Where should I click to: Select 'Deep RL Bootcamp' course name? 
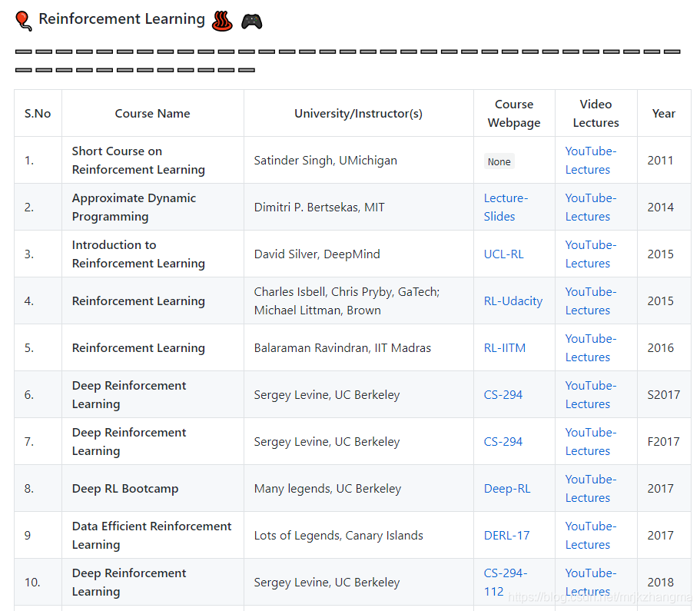point(125,489)
